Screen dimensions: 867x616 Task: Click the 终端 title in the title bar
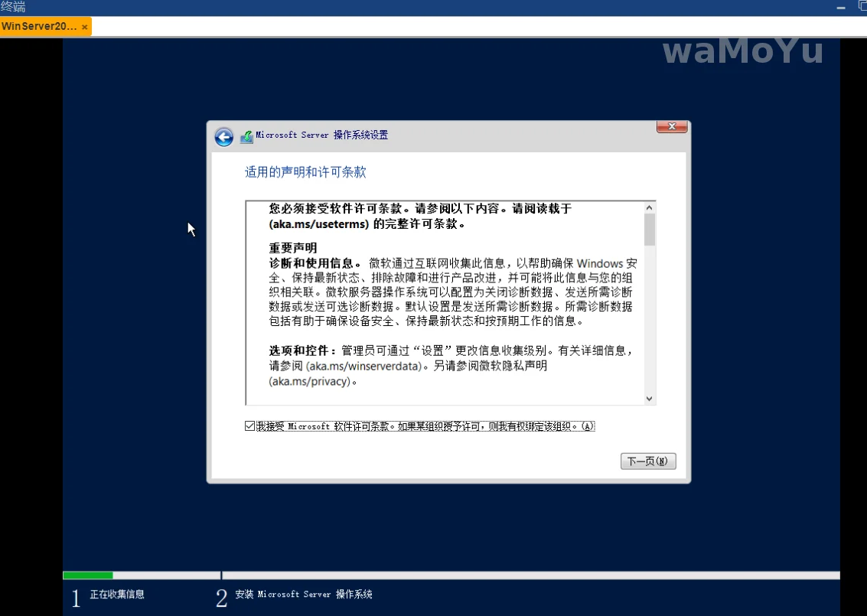(13, 7)
